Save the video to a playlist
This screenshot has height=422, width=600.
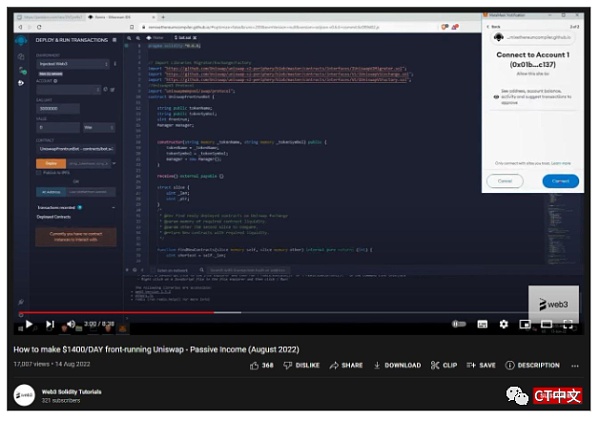pyautogui.click(x=482, y=365)
